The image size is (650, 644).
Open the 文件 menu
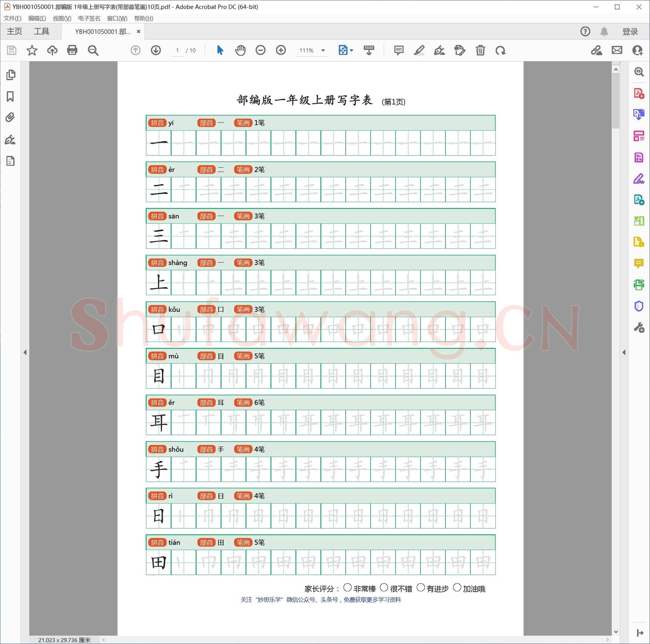(12, 18)
